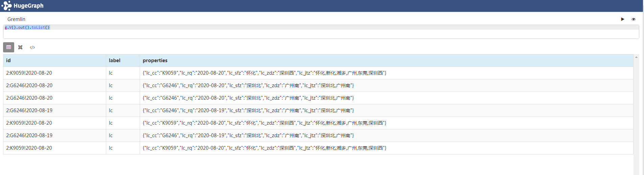The image size is (644, 175).
Task: Click first row K9059 properties JSON
Action: click(x=264, y=73)
